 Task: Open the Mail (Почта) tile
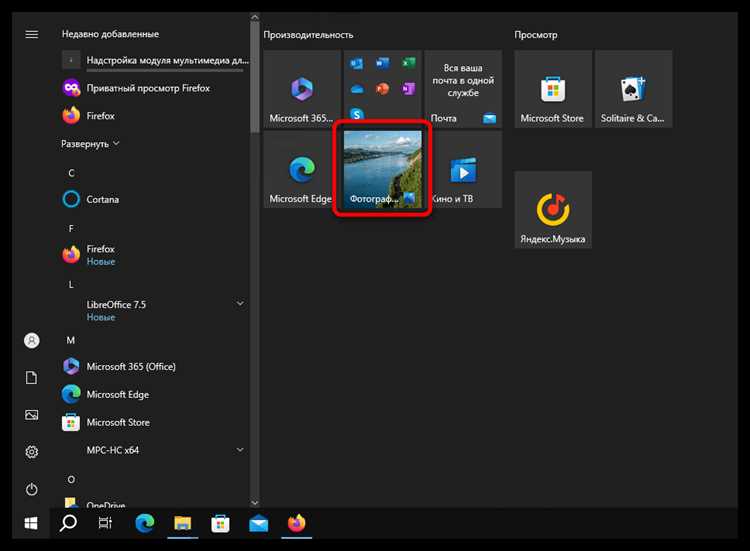pos(463,89)
